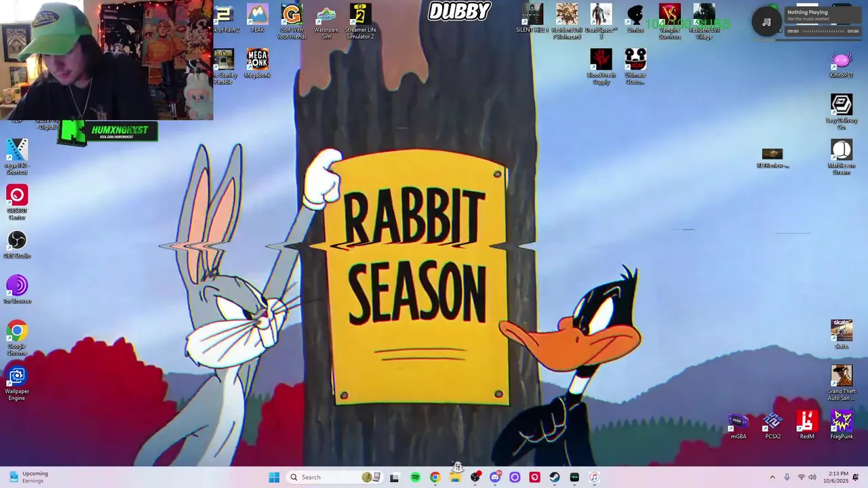Open the OBS Studio desktop shortcut
The width and height of the screenshot is (868, 488).
coord(17,245)
